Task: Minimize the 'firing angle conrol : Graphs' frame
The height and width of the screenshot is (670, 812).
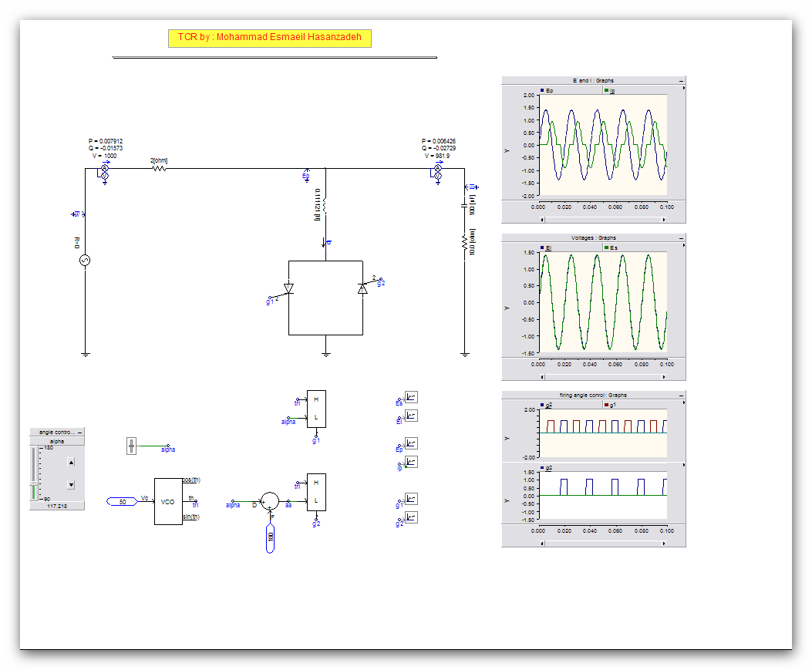Action: coord(681,396)
